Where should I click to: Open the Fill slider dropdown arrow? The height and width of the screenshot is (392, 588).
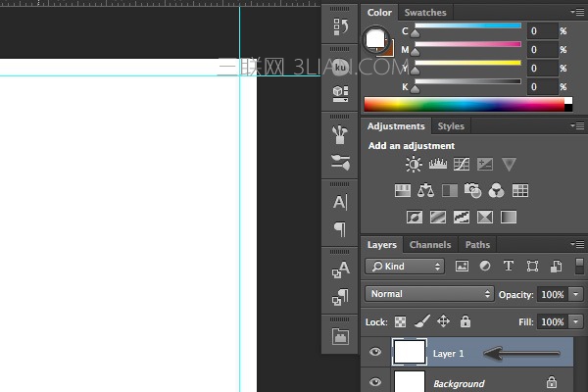tap(576, 321)
